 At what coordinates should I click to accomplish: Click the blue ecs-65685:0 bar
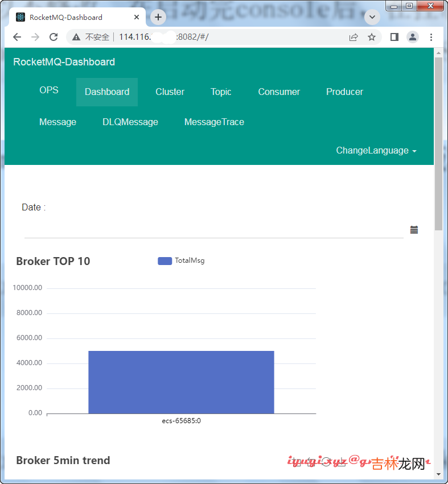[181, 382]
